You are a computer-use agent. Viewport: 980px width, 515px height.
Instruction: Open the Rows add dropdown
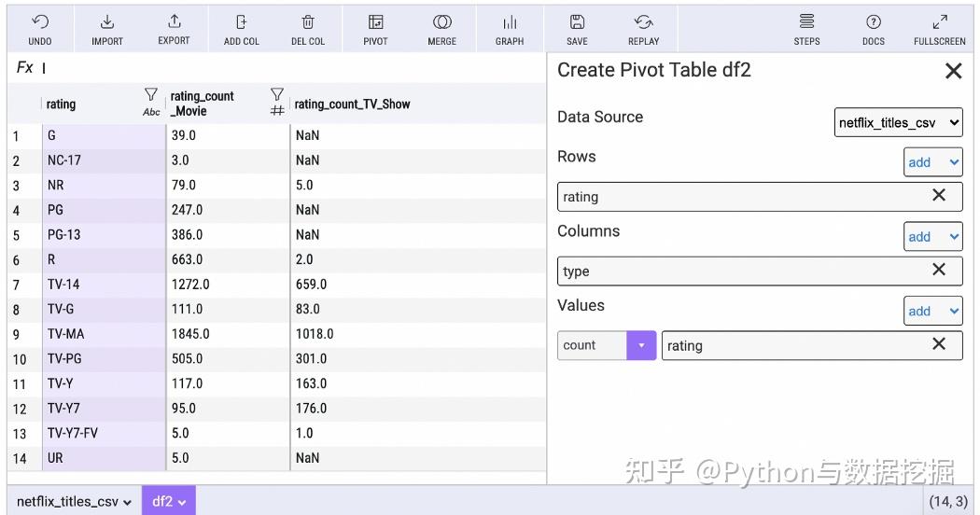(x=932, y=162)
